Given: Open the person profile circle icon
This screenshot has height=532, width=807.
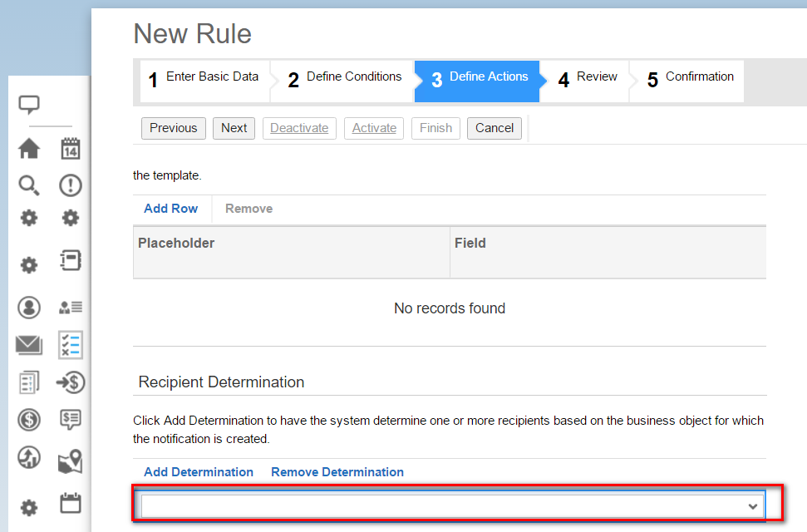Looking at the screenshot, I should [x=29, y=308].
